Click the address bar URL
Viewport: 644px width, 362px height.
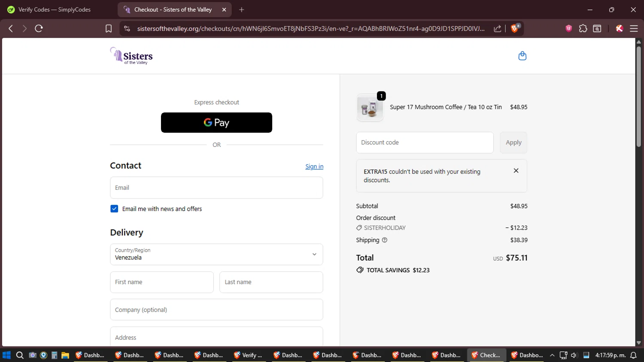click(x=311, y=28)
